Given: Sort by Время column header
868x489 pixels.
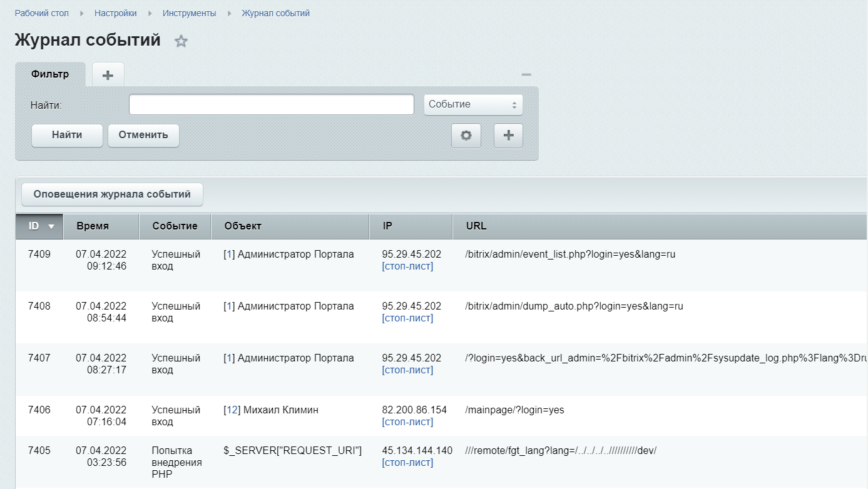Looking at the screenshot, I should (x=101, y=226).
